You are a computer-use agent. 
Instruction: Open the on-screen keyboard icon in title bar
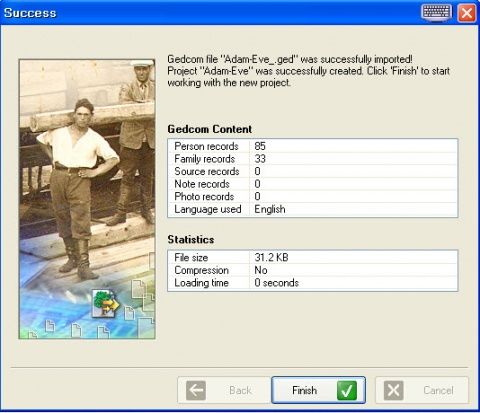(x=437, y=13)
